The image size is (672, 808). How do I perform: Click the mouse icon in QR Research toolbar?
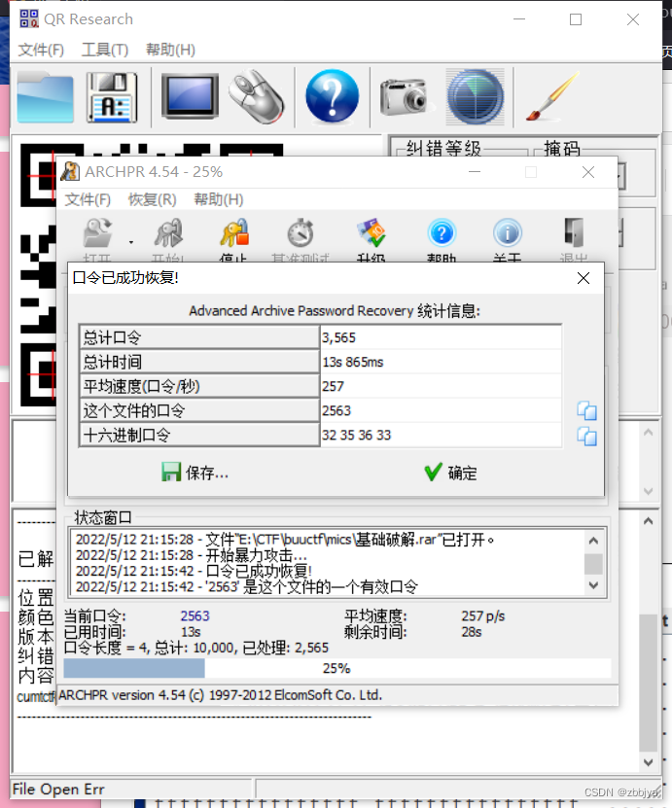coord(256,97)
